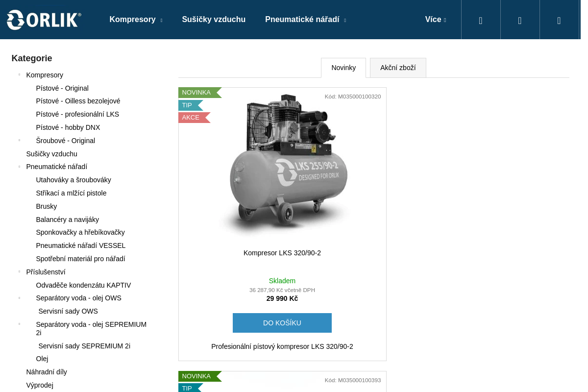Collapse the Pneumatické nářadí sidebar category
Viewport: 588px width, 392px height.
[x=19, y=167]
